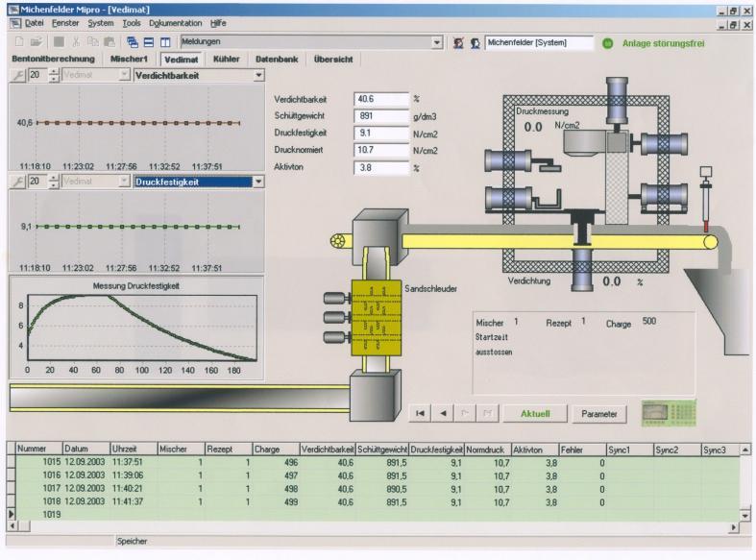
Task: Open the Meldungen dropdown list
Action: tap(436, 42)
